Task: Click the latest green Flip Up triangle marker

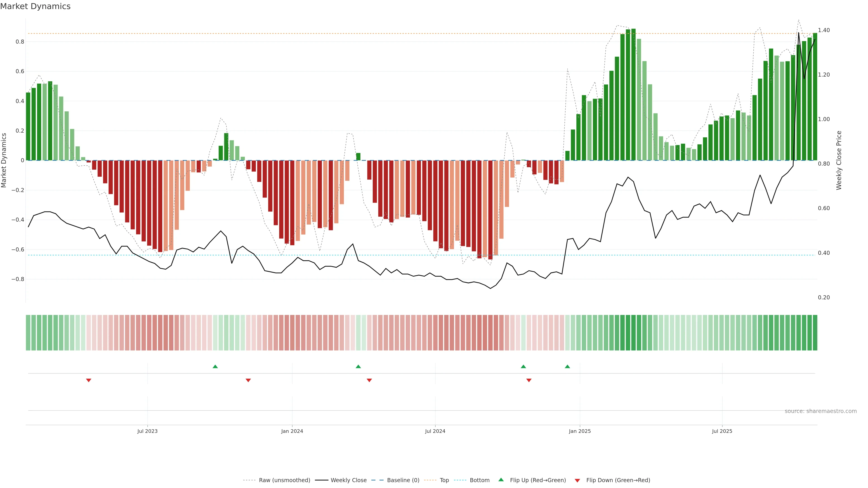Action: click(567, 366)
